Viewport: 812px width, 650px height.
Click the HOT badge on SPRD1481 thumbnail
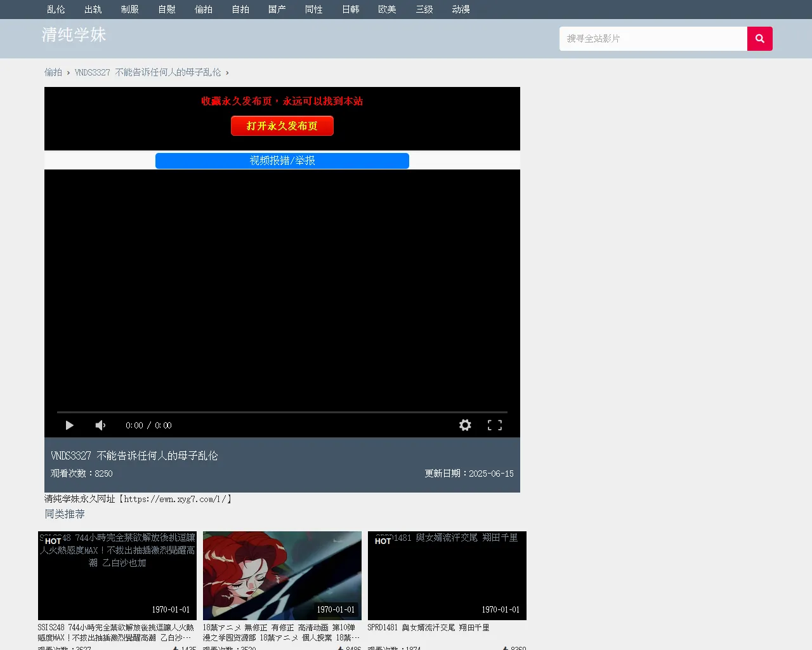pyautogui.click(x=383, y=541)
